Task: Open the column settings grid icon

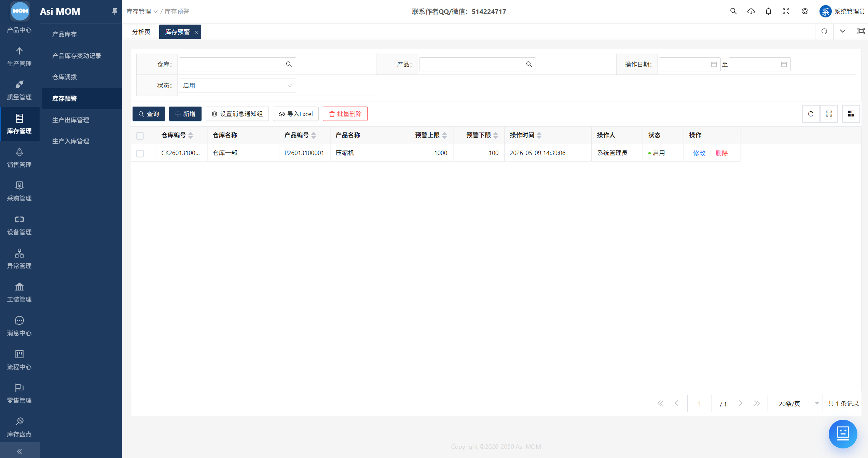Action: (x=851, y=114)
